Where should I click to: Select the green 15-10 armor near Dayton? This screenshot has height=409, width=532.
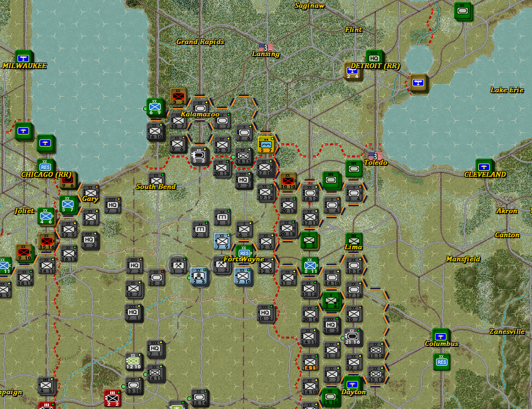(x=331, y=397)
